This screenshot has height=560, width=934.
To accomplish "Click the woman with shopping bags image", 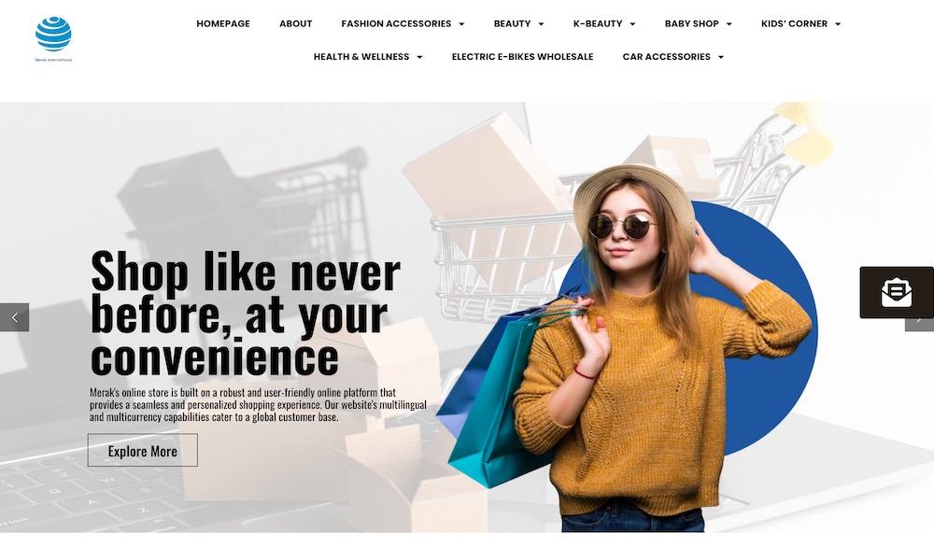I will point(631,348).
